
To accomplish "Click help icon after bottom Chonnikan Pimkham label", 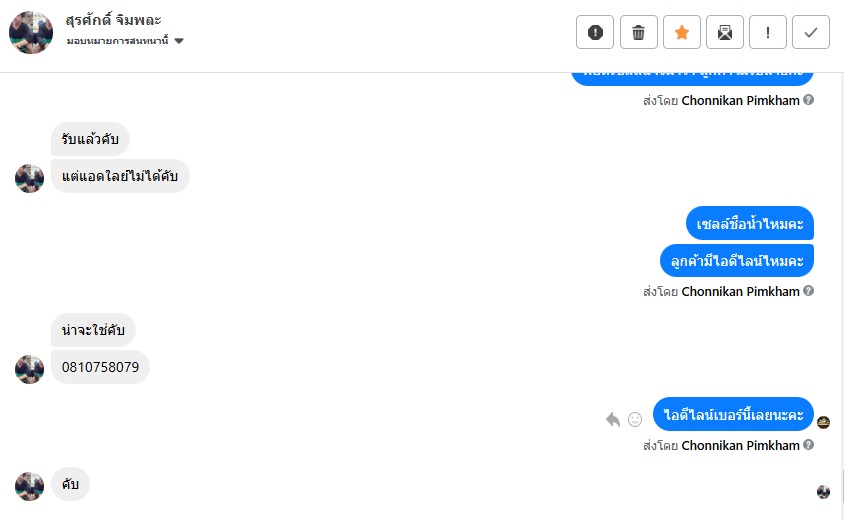I will 808,445.
